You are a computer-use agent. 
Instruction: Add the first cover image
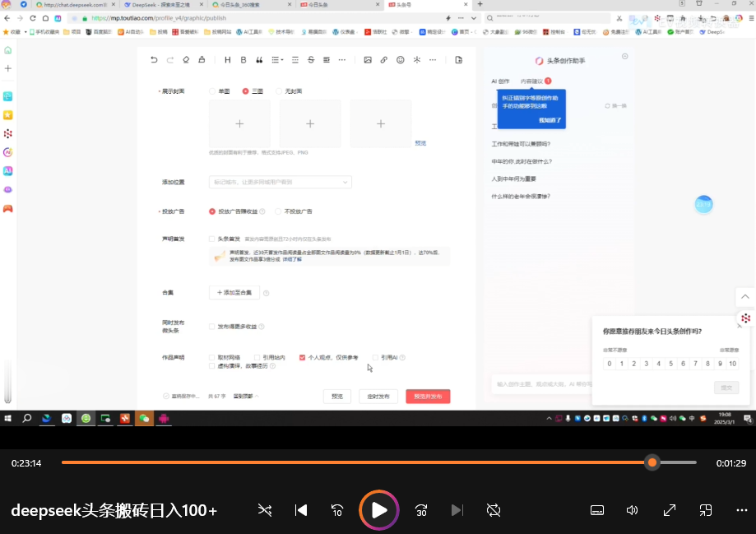coord(239,124)
